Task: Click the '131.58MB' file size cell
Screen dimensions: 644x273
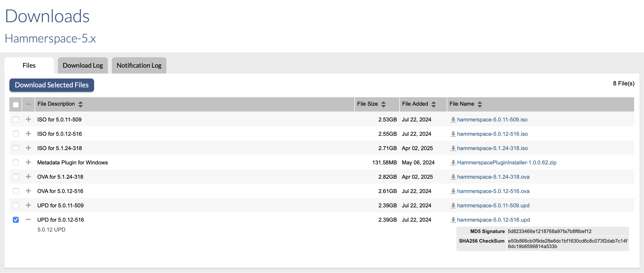Action: click(384, 162)
